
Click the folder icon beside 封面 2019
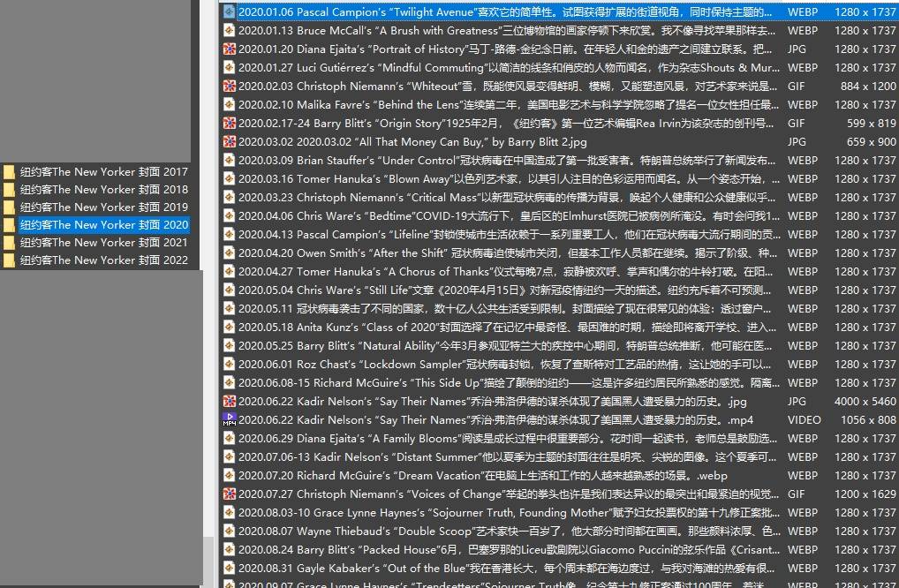click(x=9, y=207)
